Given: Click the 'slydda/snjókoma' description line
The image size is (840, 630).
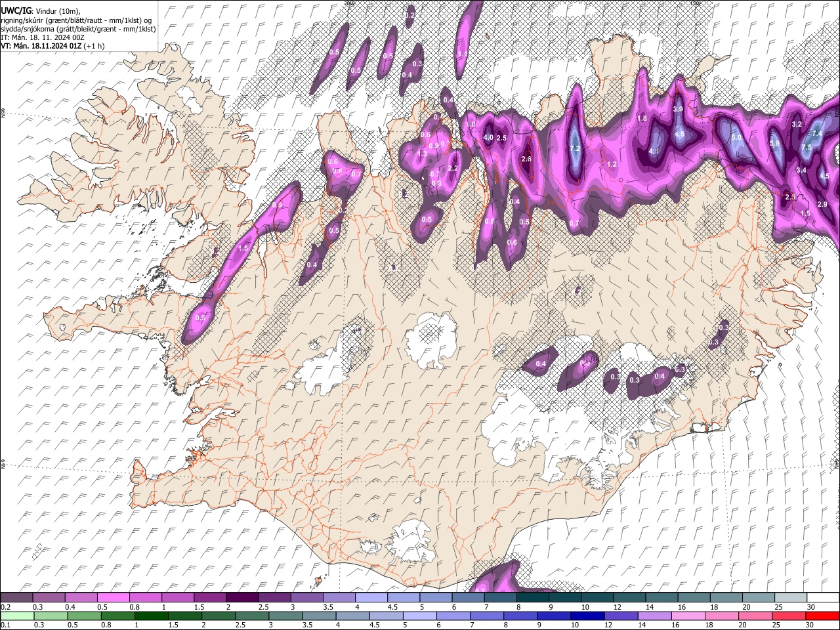Looking at the screenshot, I should pos(79,29).
